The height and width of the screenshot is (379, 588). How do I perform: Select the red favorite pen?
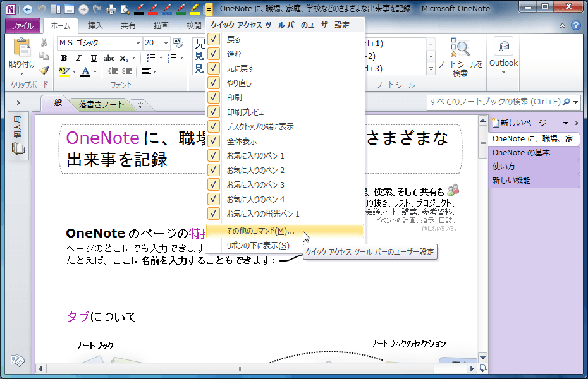pos(153,9)
